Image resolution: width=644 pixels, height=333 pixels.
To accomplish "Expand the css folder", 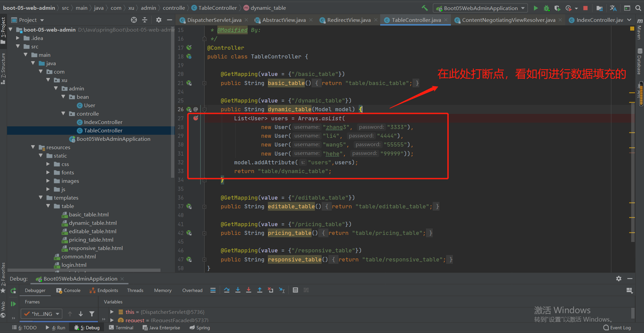I will click(48, 164).
